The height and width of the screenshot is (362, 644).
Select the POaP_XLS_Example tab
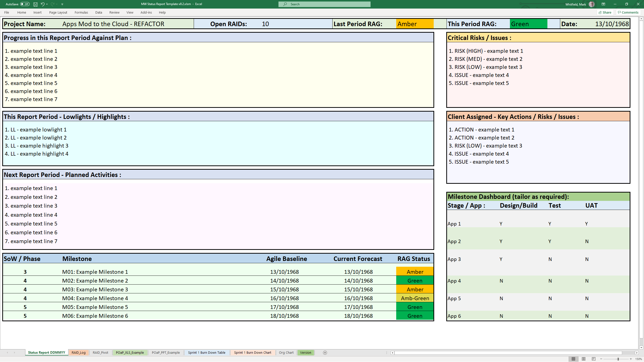(x=130, y=352)
